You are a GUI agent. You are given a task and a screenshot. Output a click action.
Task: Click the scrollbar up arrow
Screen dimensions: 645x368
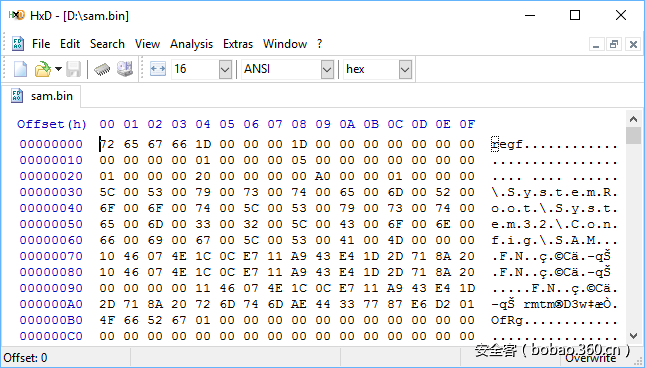point(633,119)
